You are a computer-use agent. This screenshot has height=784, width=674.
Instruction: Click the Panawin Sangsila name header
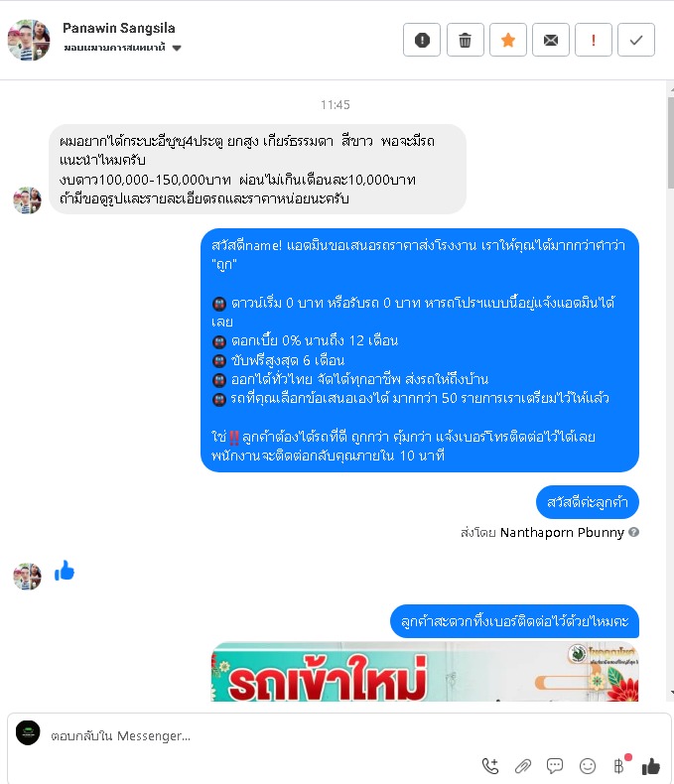pyautogui.click(x=118, y=28)
